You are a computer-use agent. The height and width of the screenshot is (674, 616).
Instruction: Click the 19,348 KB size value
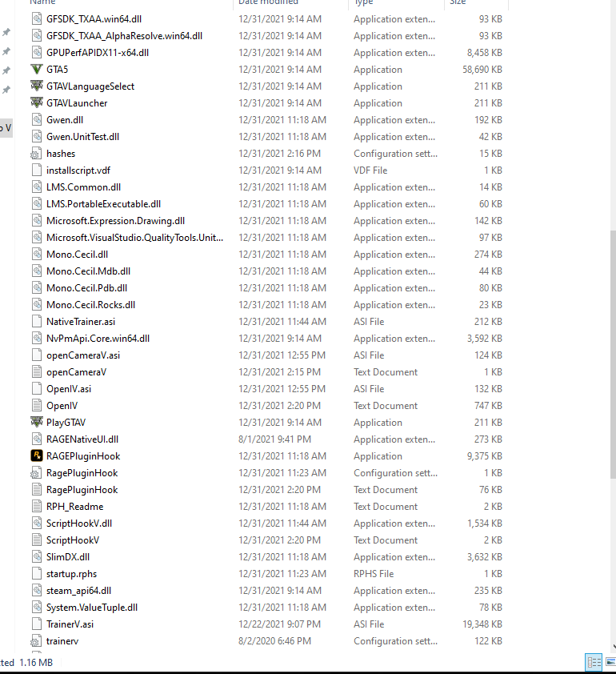[x=482, y=624]
